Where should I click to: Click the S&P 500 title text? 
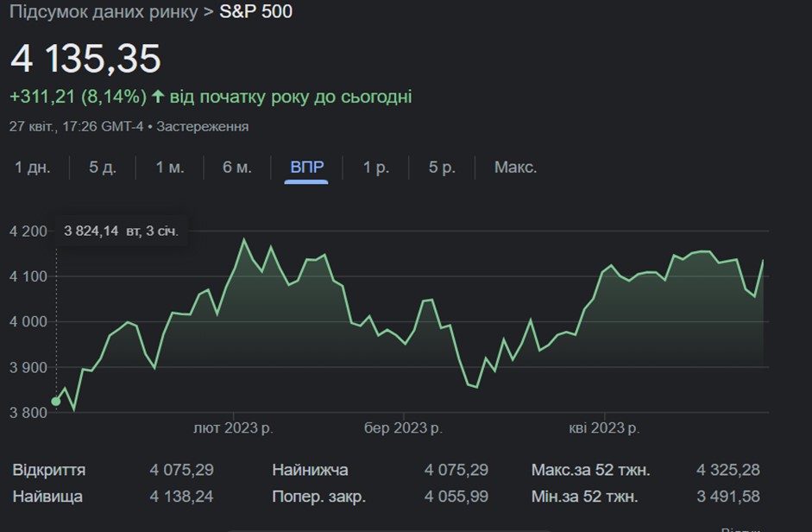[255, 11]
